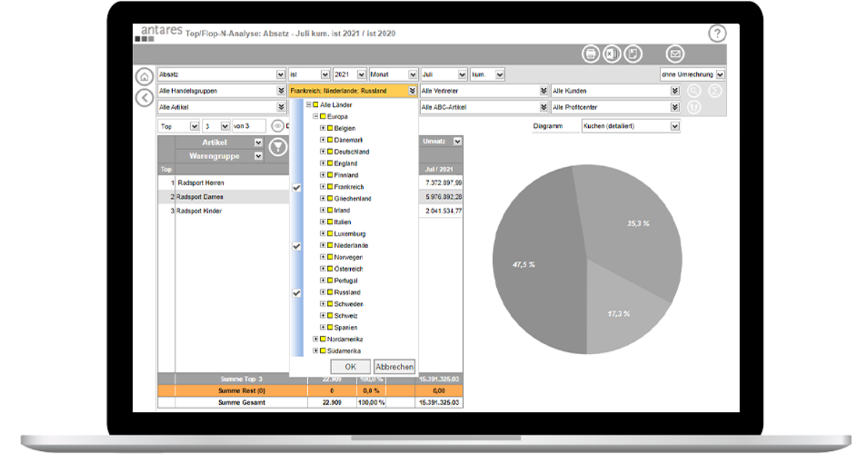Select the magnifier search icon
The image size is (868, 454).
coord(694,90)
